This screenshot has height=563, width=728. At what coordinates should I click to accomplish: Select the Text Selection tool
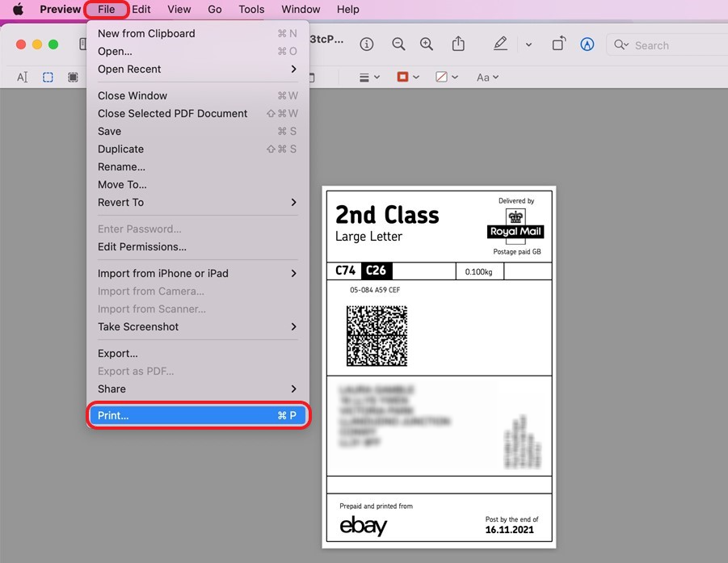[x=23, y=77]
